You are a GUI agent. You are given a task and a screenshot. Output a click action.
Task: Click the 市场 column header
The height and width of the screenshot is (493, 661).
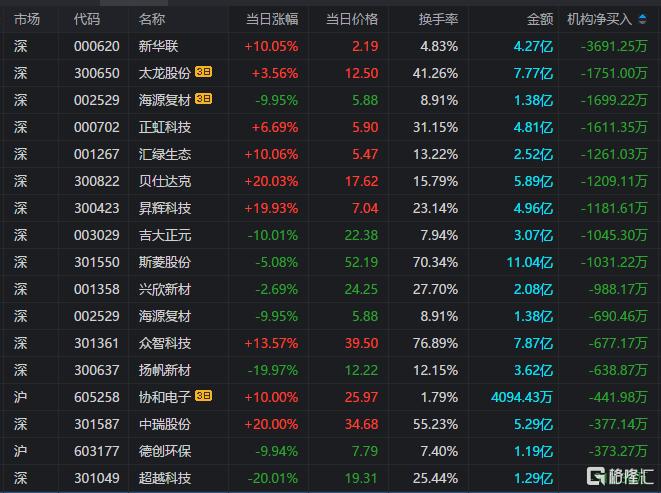click(x=27, y=19)
